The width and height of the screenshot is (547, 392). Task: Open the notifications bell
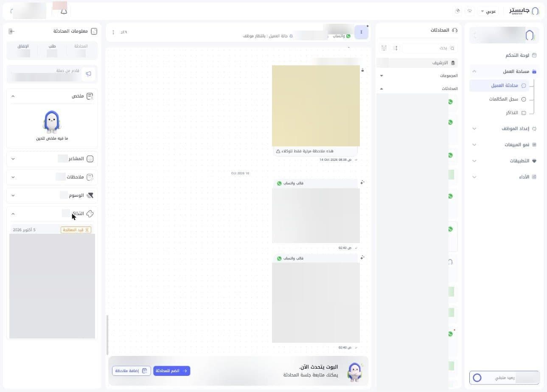click(64, 11)
